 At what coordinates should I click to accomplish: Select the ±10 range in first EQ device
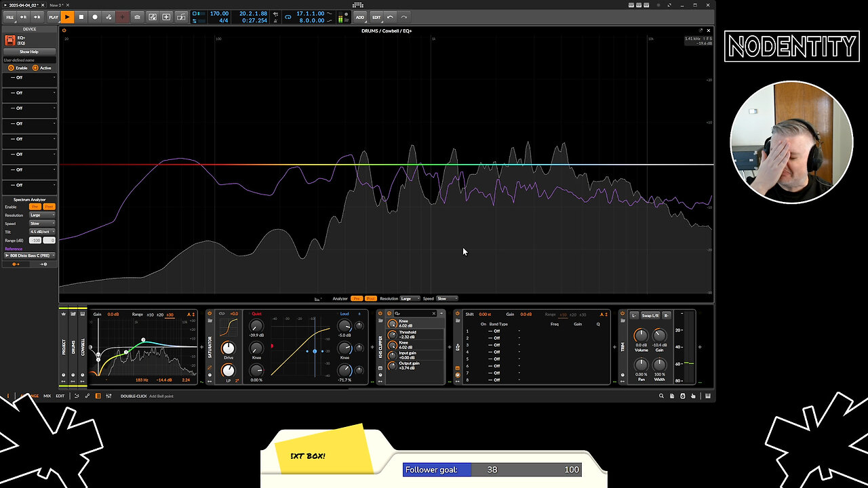(150, 314)
